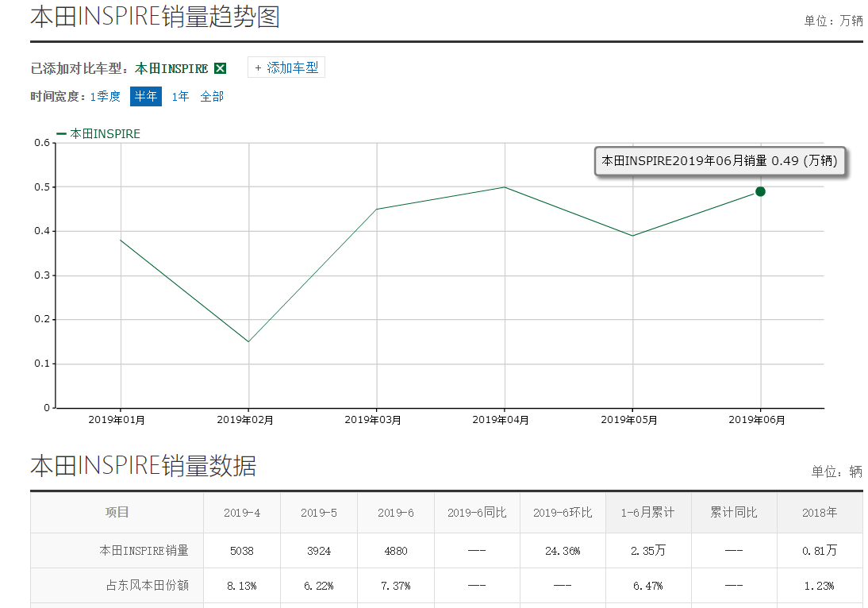Click the 2019-4 column header
Image resolution: width=868 pixels, height=608 pixels.
coord(242,513)
